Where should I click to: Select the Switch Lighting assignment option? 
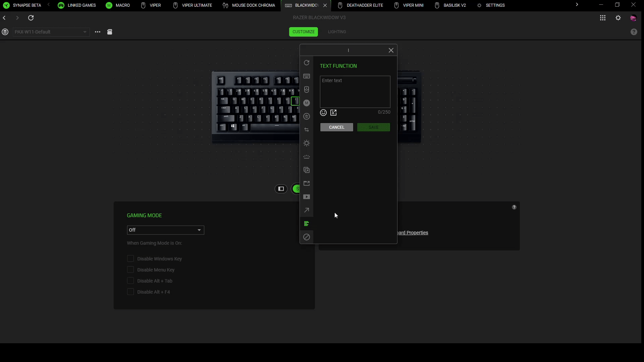[x=307, y=143]
